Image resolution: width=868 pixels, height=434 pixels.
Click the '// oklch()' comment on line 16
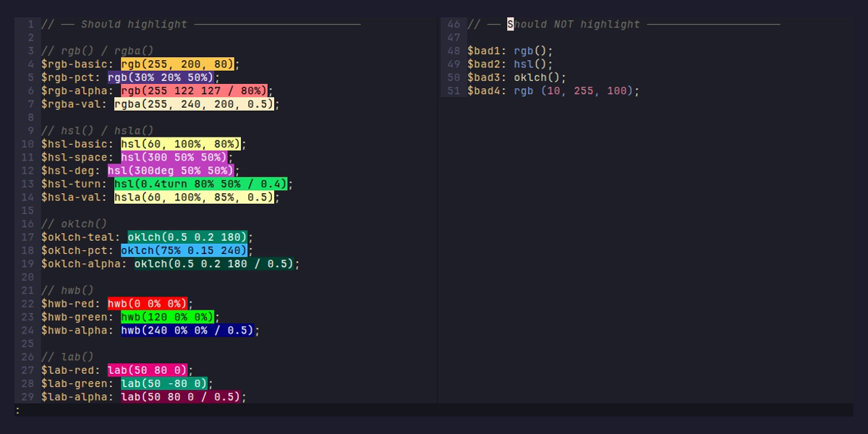click(75, 224)
